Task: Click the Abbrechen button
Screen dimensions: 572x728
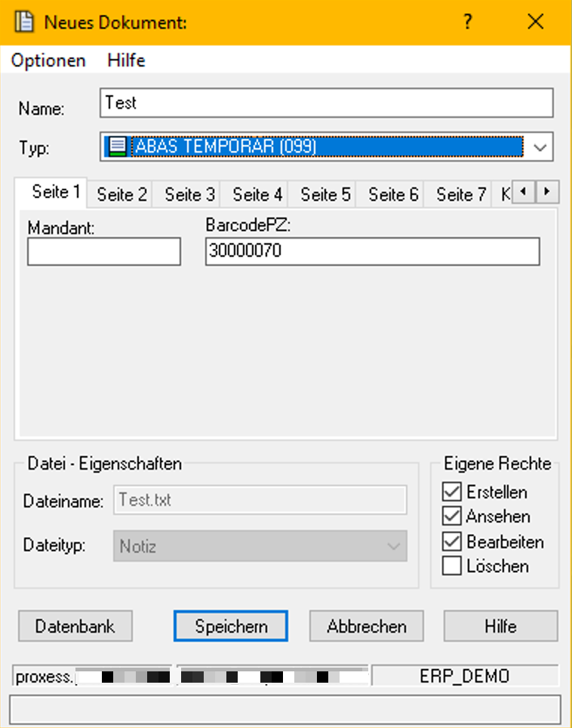Action: [367, 626]
